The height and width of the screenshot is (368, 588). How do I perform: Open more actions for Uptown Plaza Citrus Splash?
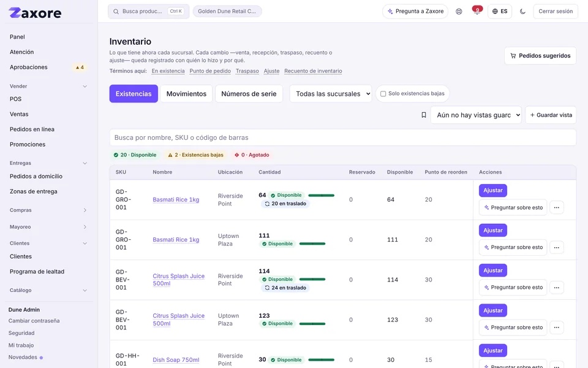[557, 328]
